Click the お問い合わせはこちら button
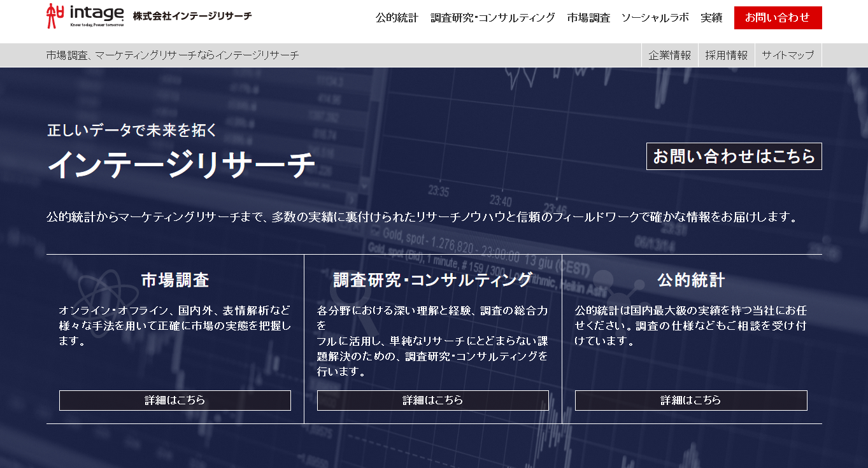The image size is (868, 468). click(734, 155)
